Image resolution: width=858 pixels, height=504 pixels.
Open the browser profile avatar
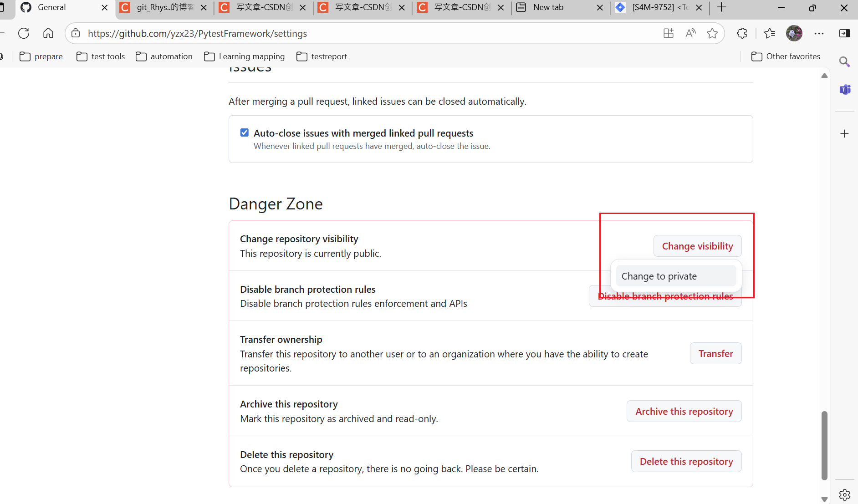(x=794, y=33)
